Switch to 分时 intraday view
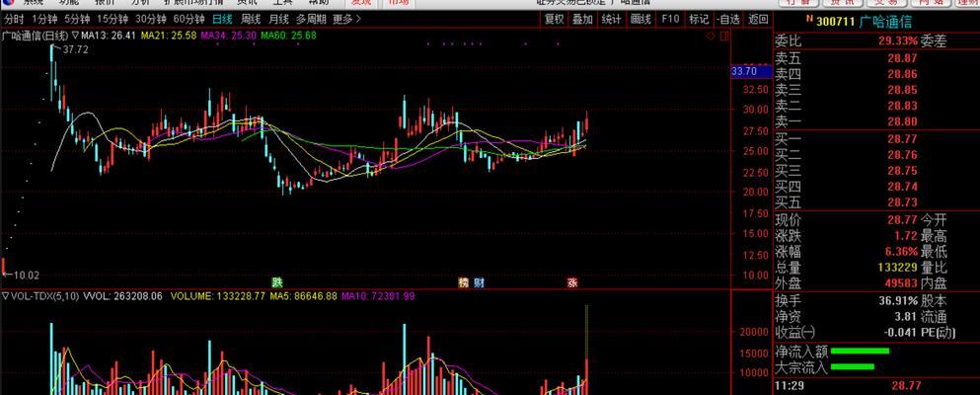 (14, 19)
